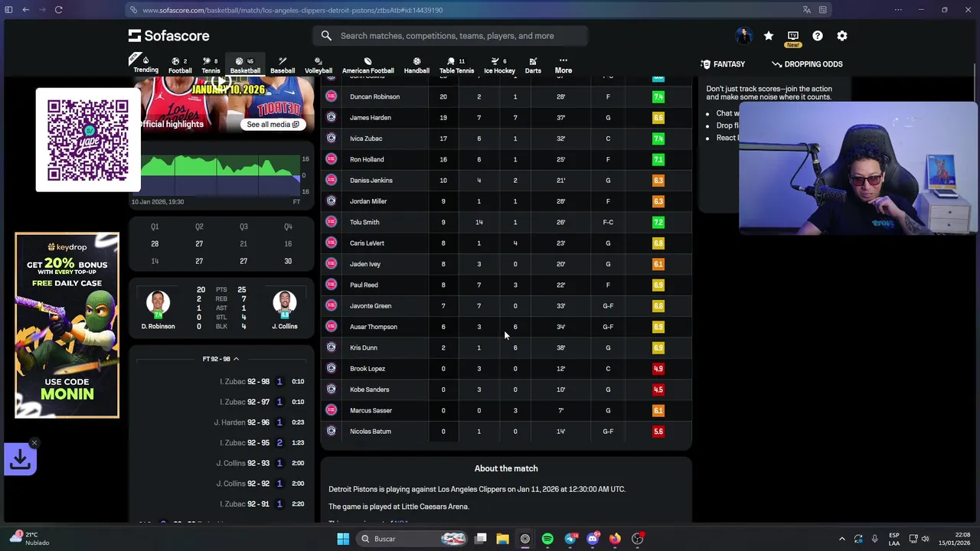
Task: Open Duncan Robinson player row
Action: pos(506,97)
